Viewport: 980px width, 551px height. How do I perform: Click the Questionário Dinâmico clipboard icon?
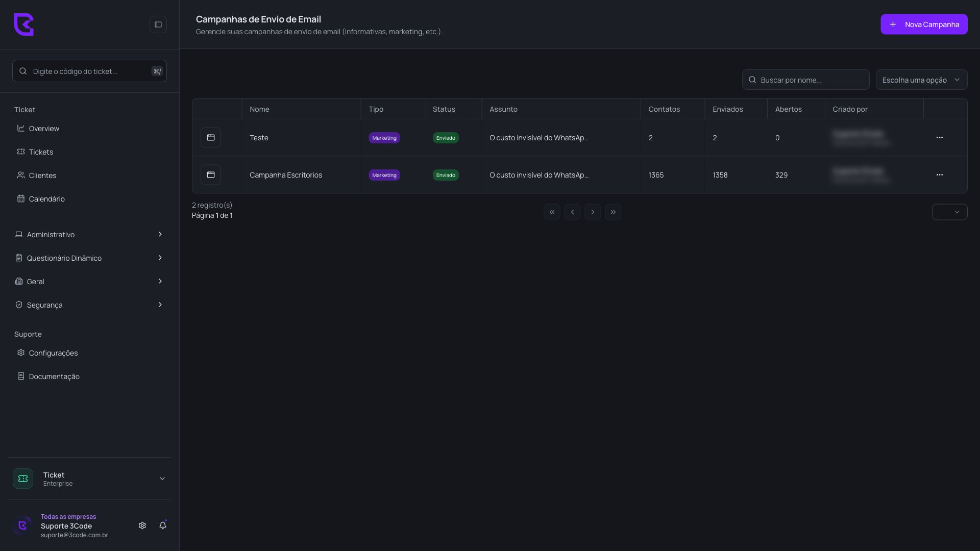tap(19, 258)
